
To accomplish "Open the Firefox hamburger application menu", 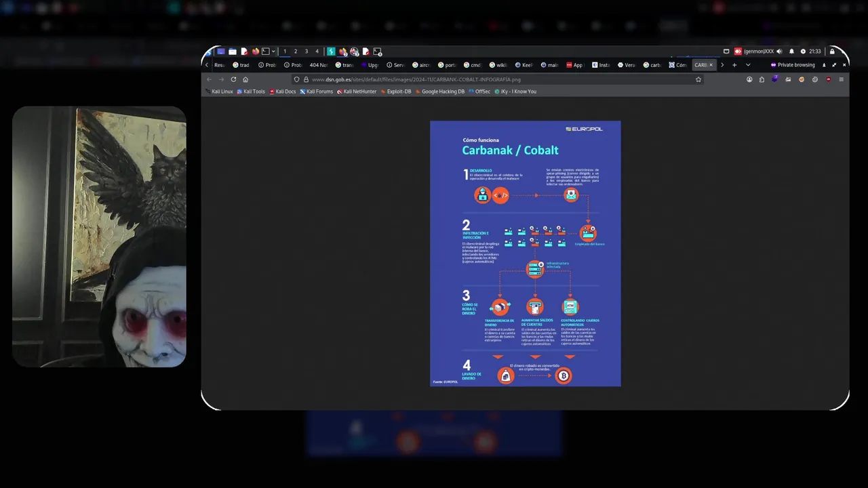I will [842, 79].
